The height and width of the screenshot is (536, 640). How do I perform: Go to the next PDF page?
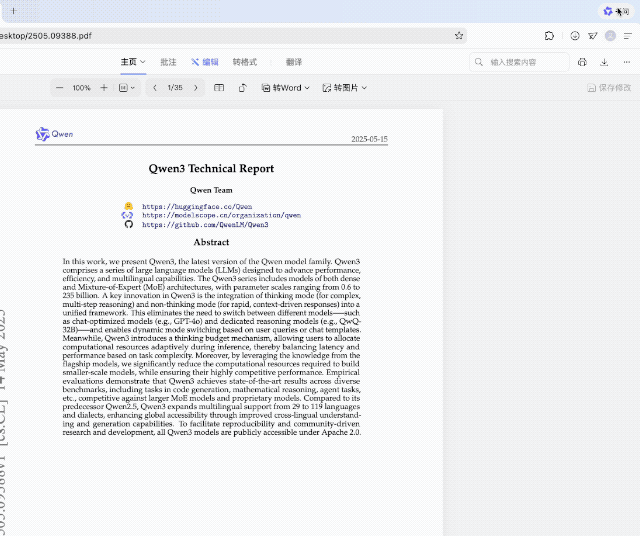coord(195,88)
